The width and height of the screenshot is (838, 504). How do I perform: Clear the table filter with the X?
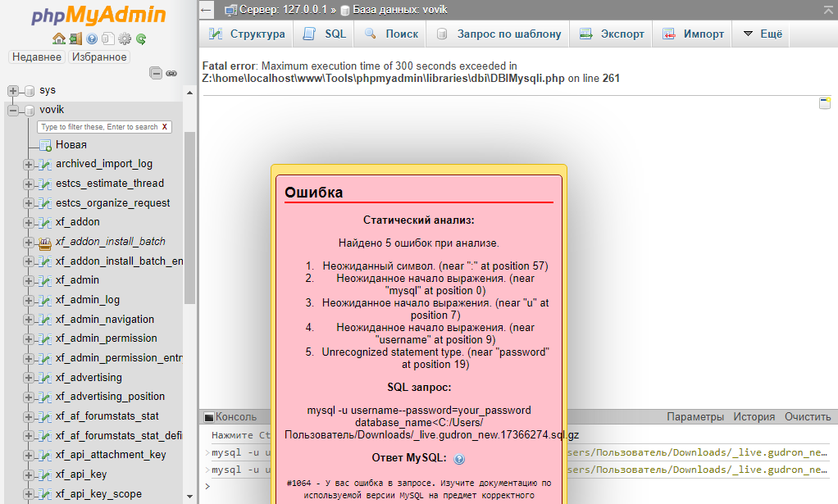pyautogui.click(x=165, y=127)
